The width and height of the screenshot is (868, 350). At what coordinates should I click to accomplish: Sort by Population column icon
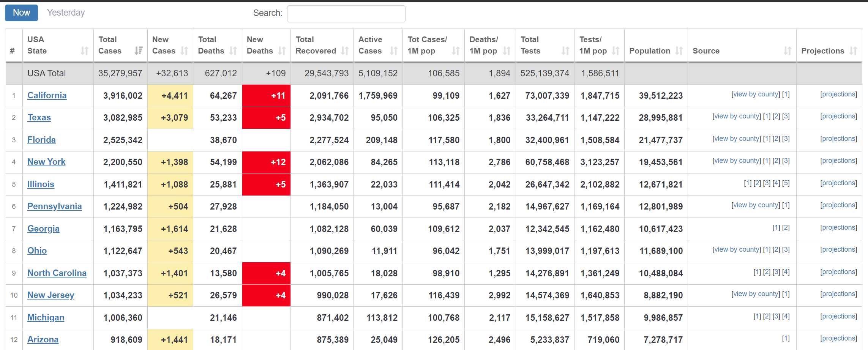click(679, 51)
